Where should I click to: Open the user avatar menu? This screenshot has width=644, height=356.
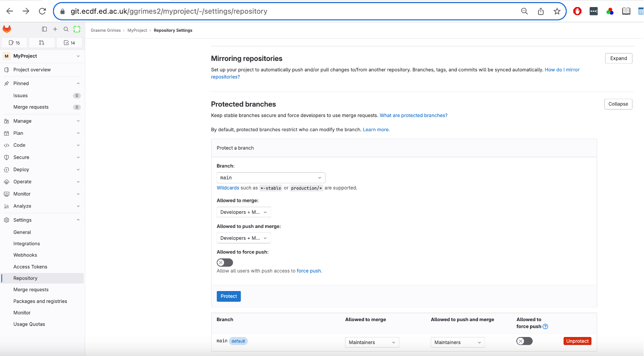pos(77,29)
